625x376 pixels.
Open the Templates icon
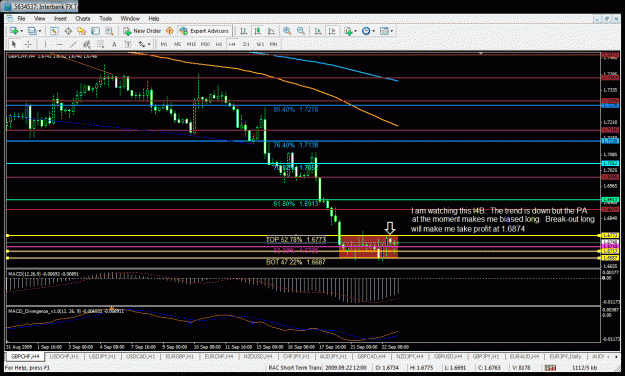pyautogui.click(x=384, y=31)
